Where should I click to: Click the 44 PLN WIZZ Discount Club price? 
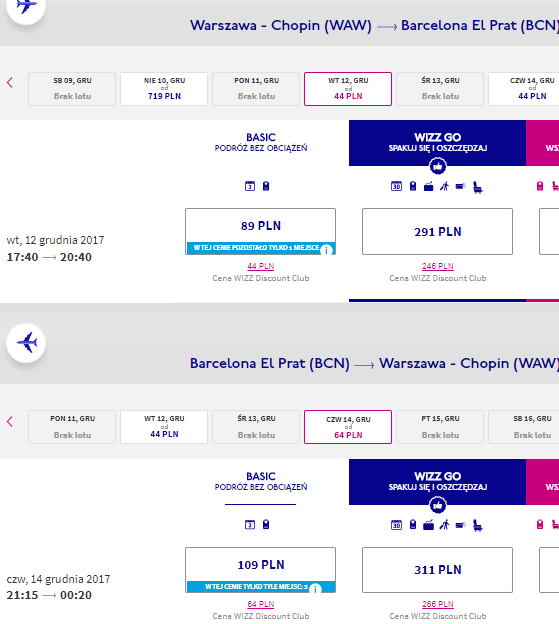[261, 266]
